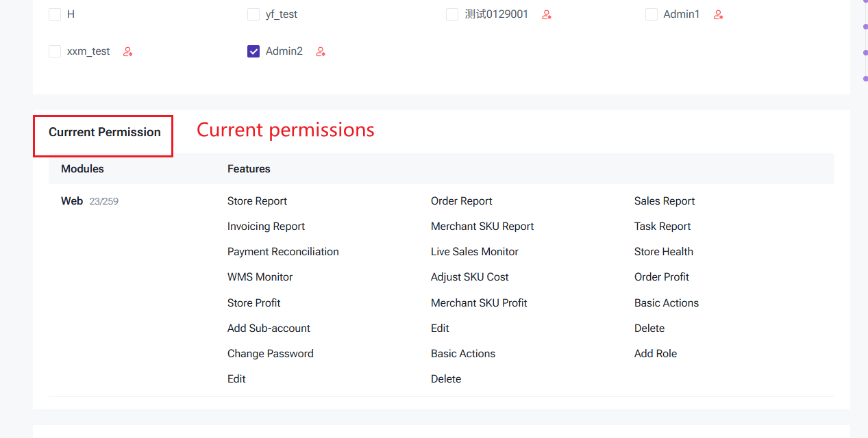
Task: Click the admin icon next to Admin1
Action: (x=718, y=14)
